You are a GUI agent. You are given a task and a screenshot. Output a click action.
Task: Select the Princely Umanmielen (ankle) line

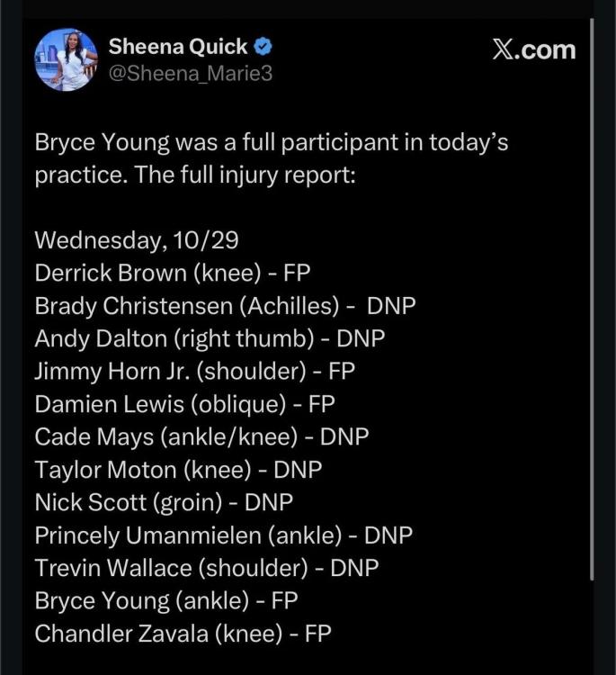(x=223, y=535)
